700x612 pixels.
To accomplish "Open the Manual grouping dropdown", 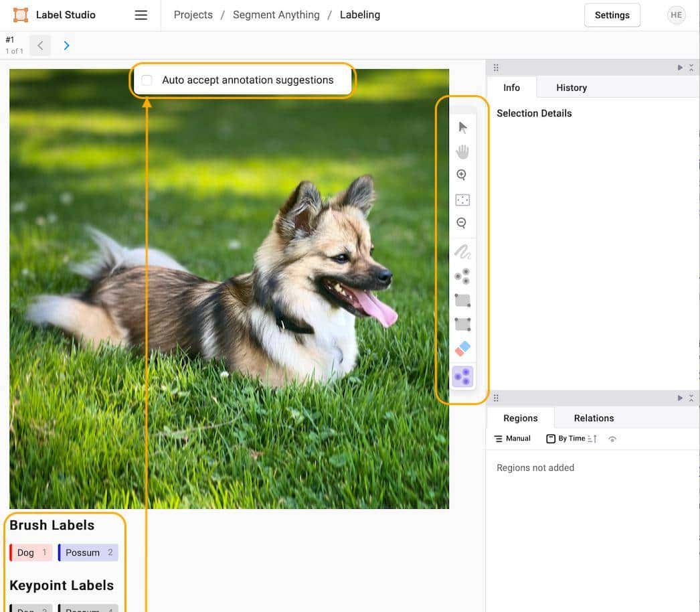I will [513, 439].
